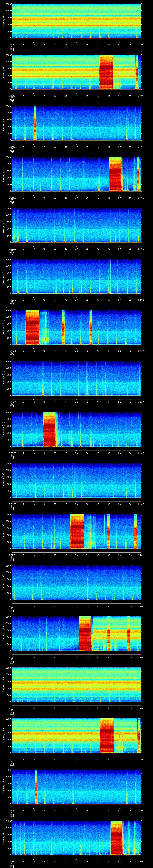Click the 12:33:00 spectrogram panel
153x868 pixels.
click(76, 582)
